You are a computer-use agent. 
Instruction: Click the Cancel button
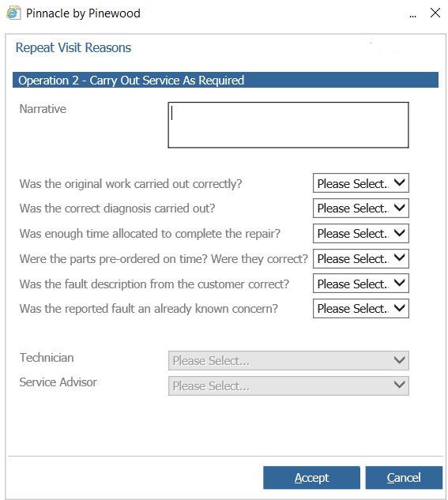click(404, 478)
